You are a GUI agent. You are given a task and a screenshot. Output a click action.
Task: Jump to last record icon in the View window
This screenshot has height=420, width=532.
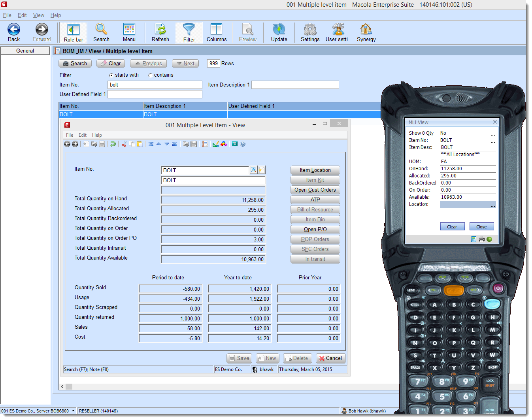click(x=175, y=144)
